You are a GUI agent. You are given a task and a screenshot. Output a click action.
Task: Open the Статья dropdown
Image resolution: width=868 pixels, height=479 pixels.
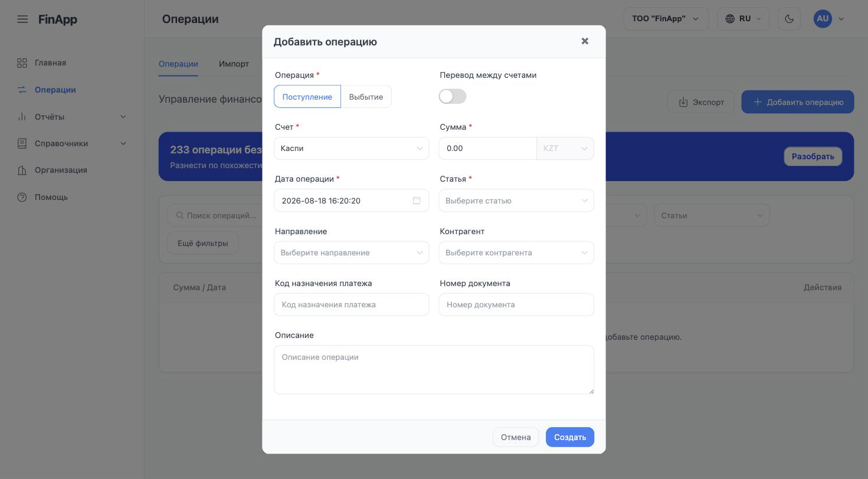tap(516, 201)
